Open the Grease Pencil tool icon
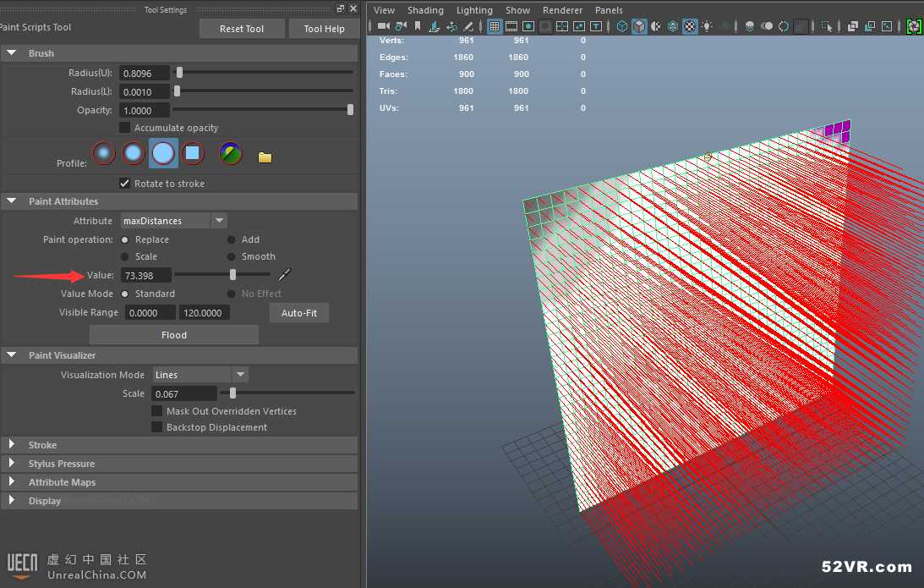The width and height of the screenshot is (924, 588). 467,26
